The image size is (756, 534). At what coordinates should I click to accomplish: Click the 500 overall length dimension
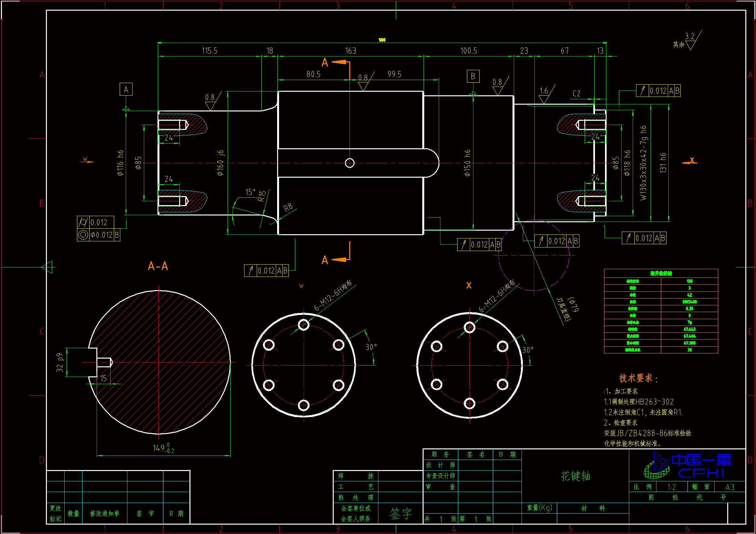click(382, 40)
